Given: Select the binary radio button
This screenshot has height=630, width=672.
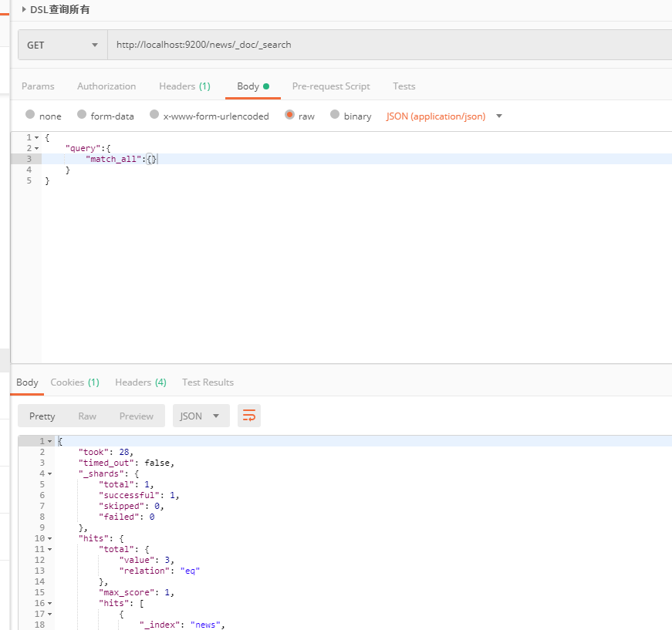Looking at the screenshot, I should point(335,114).
